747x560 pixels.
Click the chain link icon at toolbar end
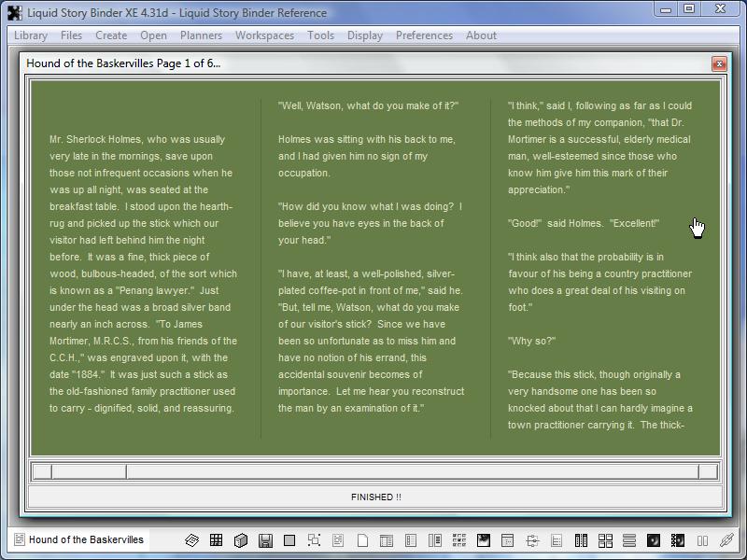[x=726, y=540]
